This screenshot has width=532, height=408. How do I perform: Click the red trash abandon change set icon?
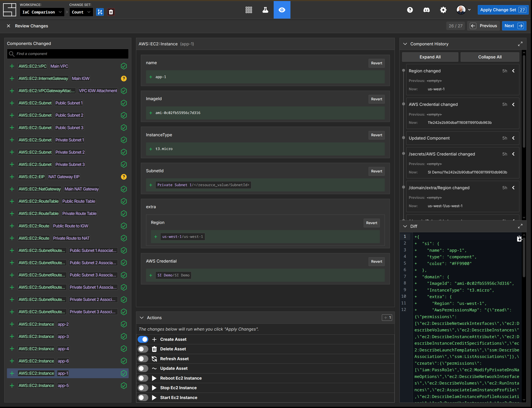(111, 12)
